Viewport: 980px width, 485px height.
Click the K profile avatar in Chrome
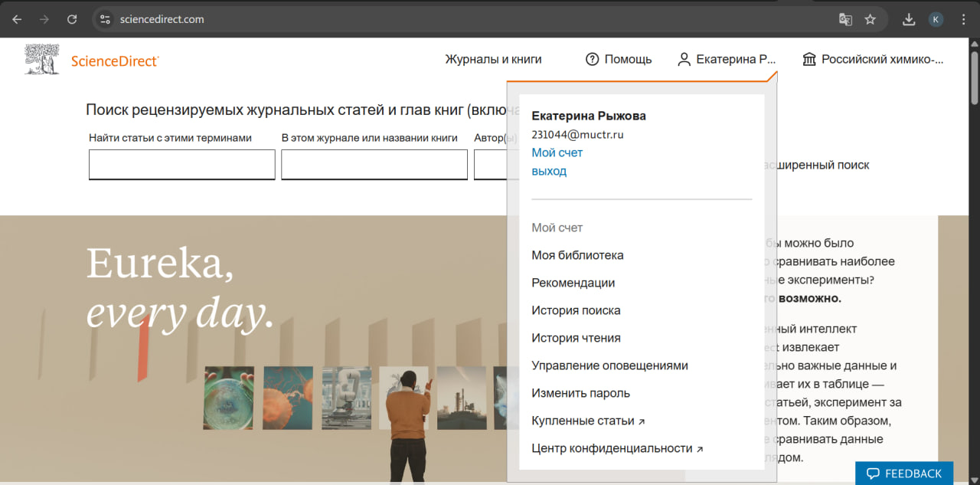tap(936, 18)
